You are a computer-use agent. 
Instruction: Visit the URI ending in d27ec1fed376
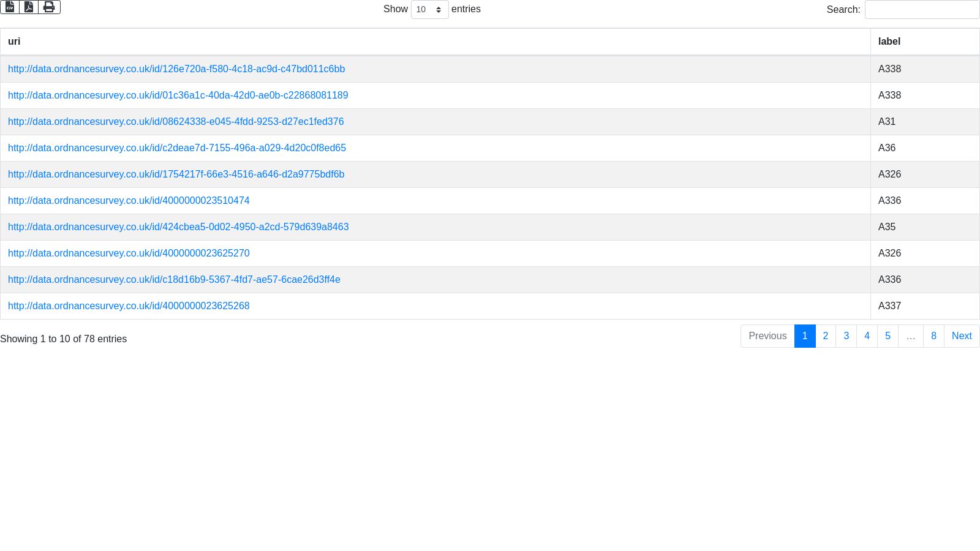(x=176, y=122)
